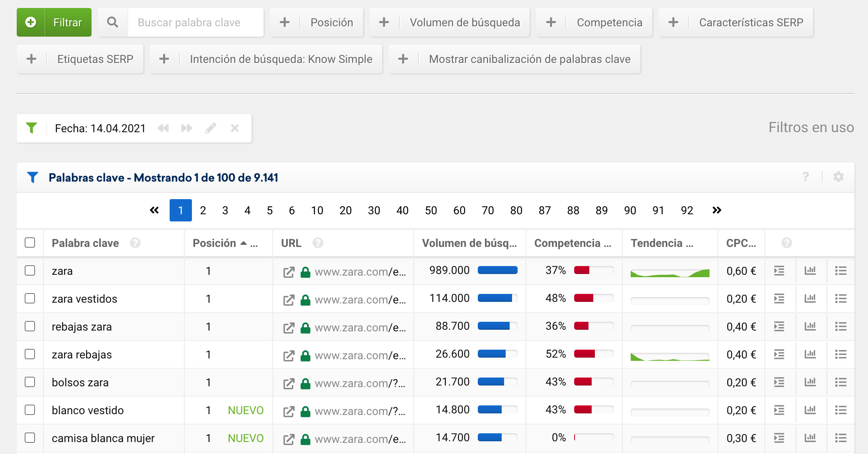
Task: Check the blanco vestido row
Action: [30, 410]
